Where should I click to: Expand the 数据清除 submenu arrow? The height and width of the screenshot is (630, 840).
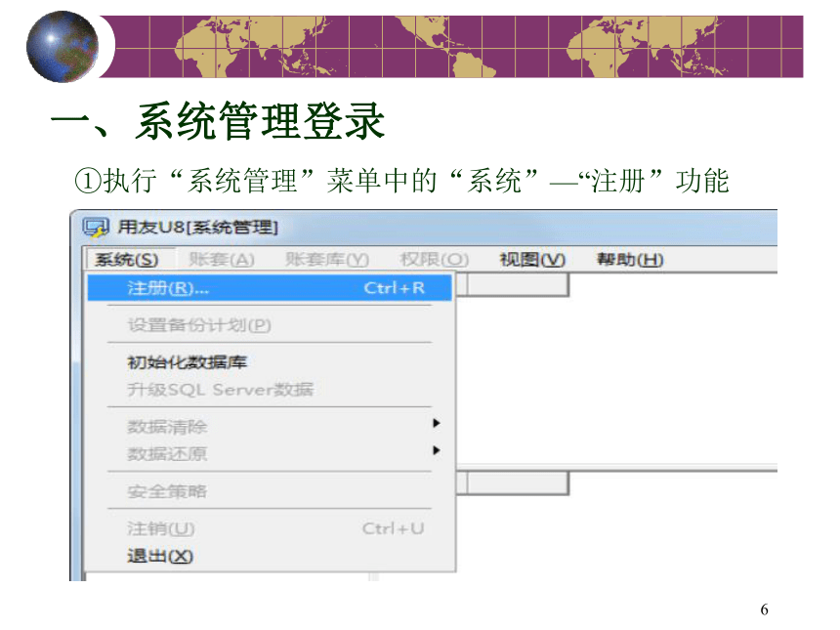pos(436,423)
